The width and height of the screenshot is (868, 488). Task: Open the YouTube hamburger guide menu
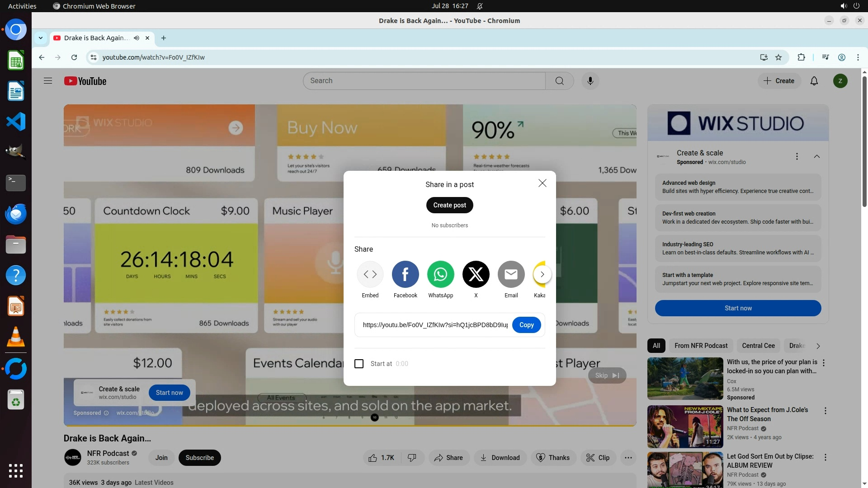tap(48, 81)
